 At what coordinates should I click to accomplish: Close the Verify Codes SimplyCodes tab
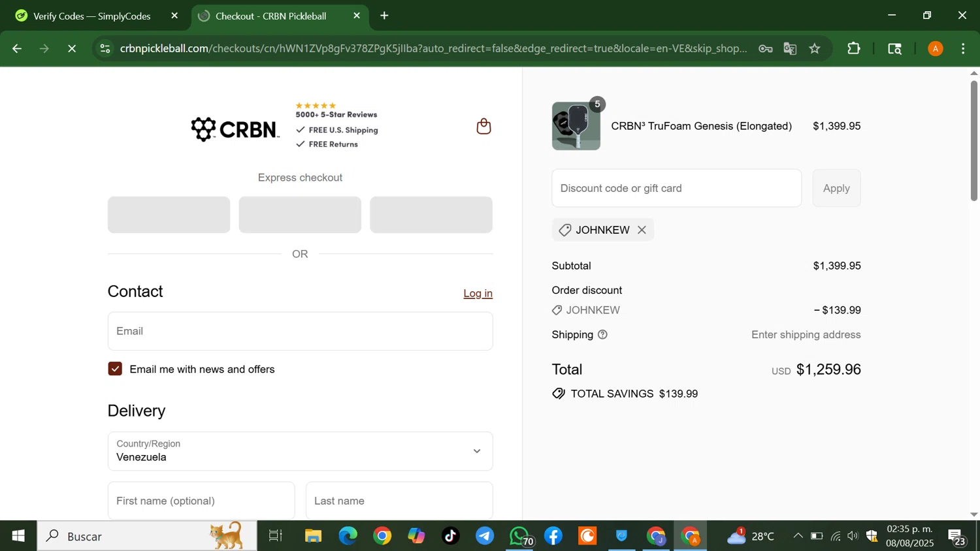(174, 16)
